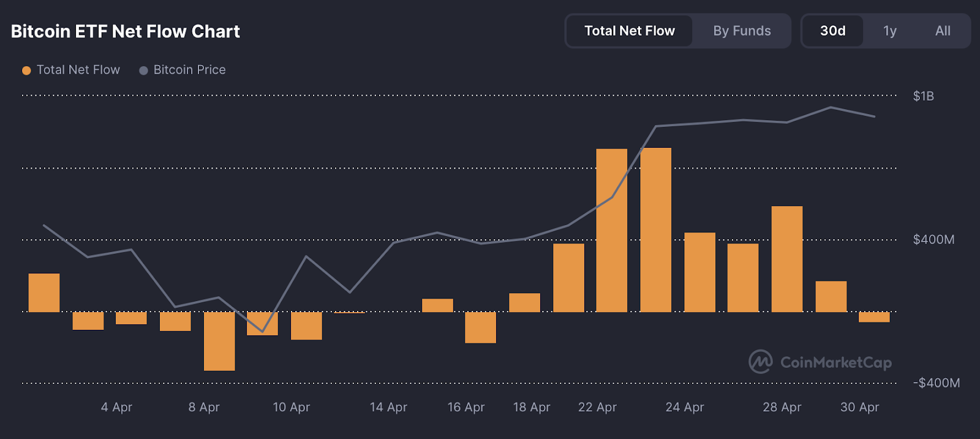980x439 pixels.
Task: Click the 28 Apr inflow bar
Action: coord(786,259)
